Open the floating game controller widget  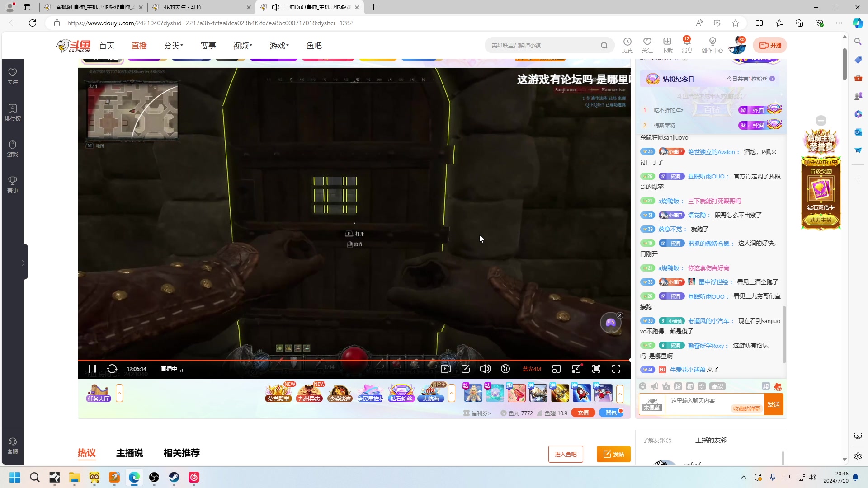click(610, 323)
